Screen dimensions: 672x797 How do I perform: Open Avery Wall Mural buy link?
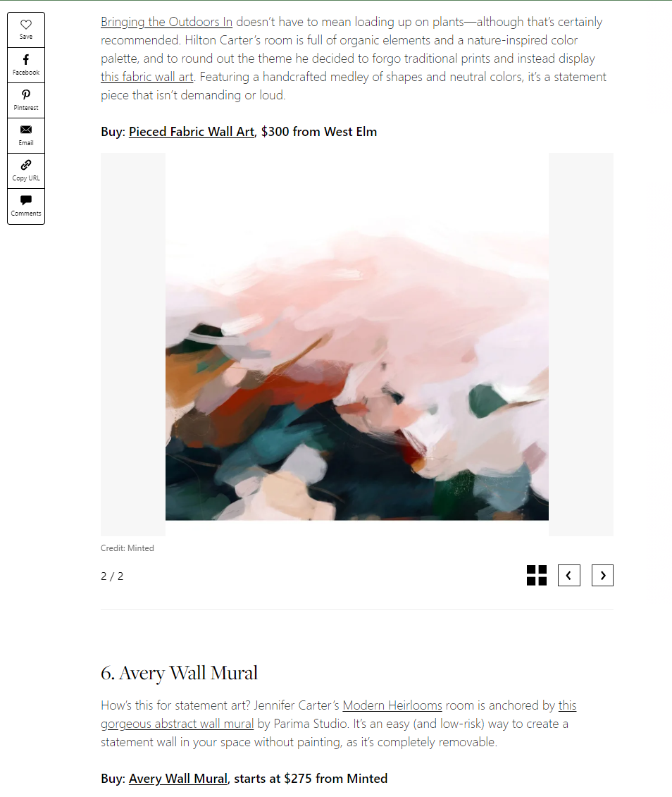click(178, 779)
